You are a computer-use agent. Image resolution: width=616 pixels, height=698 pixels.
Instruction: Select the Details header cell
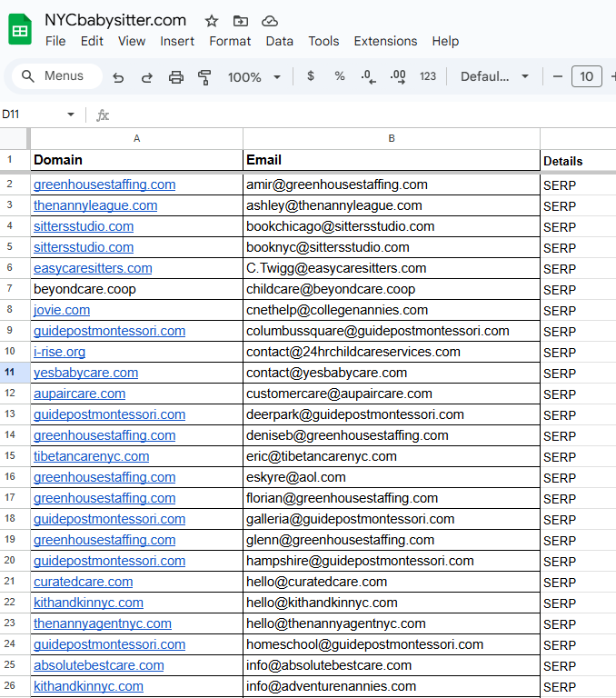coord(578,161)
